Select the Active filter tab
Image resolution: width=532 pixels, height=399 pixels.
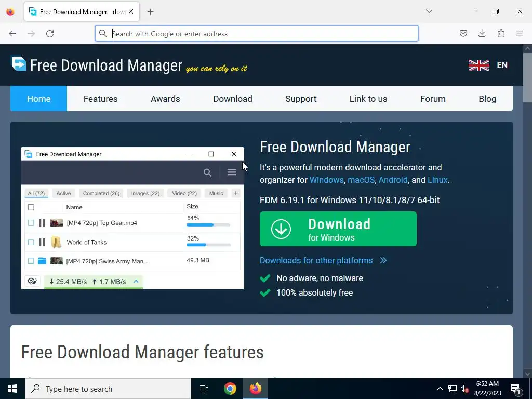pos(63,193)
